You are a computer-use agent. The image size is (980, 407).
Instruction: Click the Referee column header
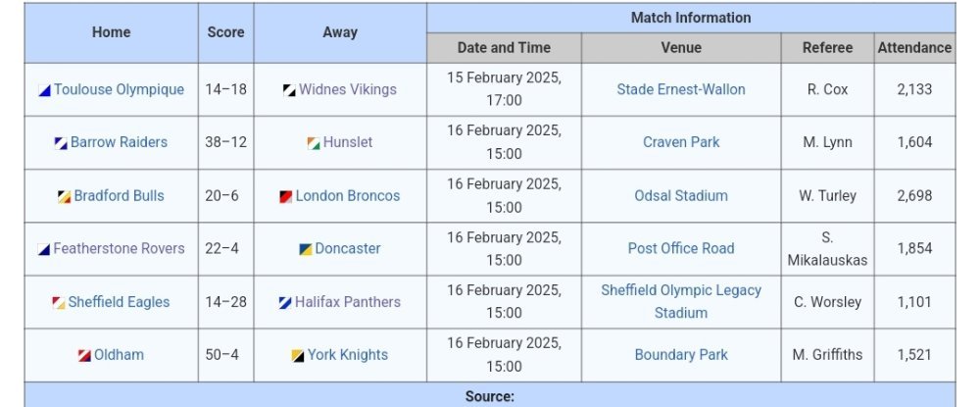(827, 47)
